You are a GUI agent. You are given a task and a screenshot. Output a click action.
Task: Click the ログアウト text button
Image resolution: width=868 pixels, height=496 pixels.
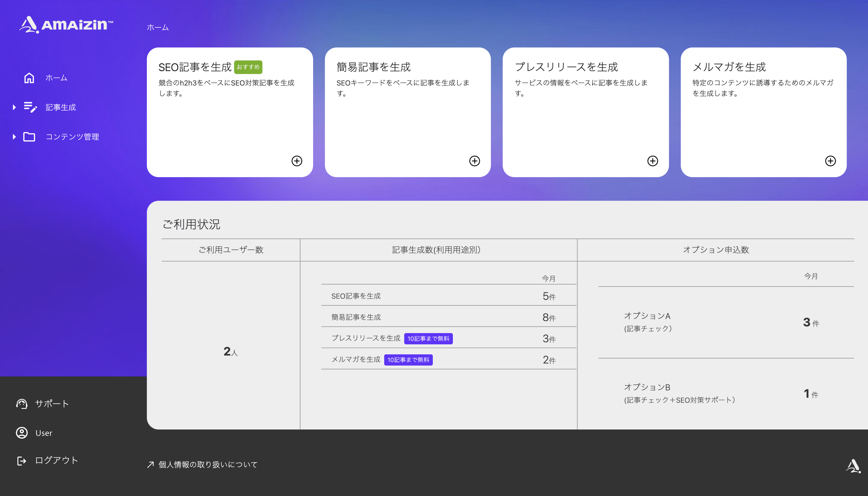coord(57,460)
